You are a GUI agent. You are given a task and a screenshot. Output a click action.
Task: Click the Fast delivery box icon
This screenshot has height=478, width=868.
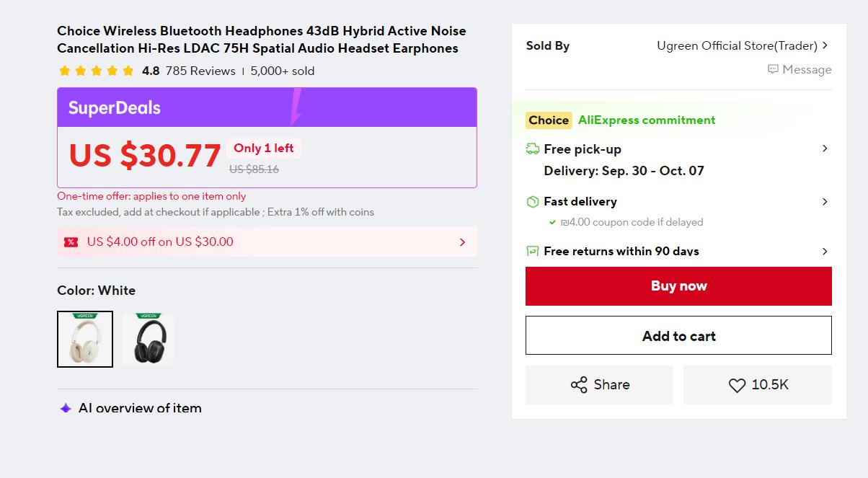pos(533,202)
